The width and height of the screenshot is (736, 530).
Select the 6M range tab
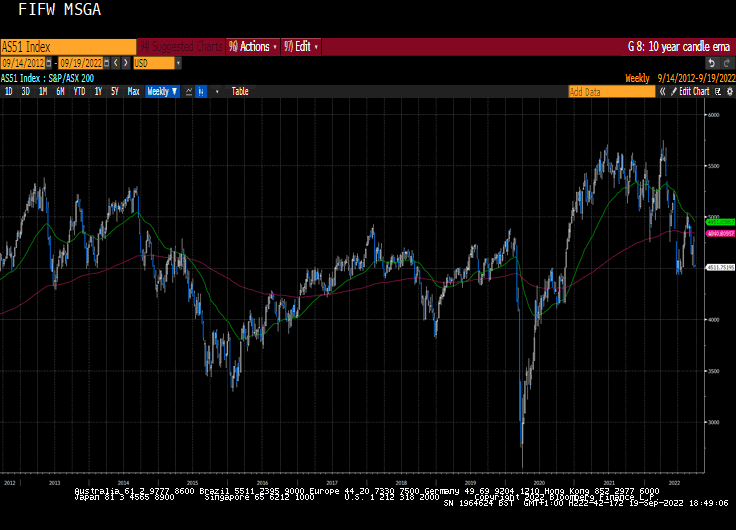click(60, 92)
